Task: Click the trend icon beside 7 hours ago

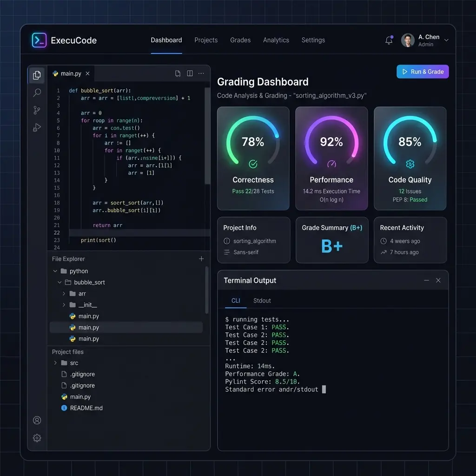Action: 383,252
